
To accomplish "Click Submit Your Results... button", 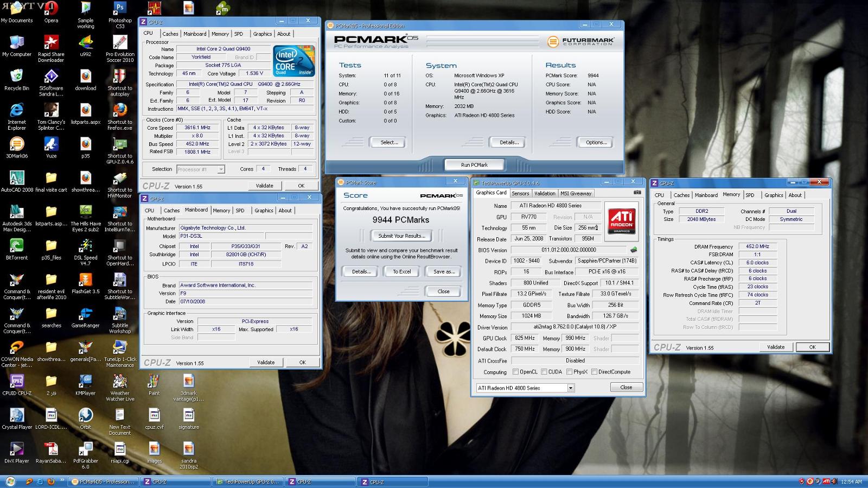I will [x=401, y=236].
